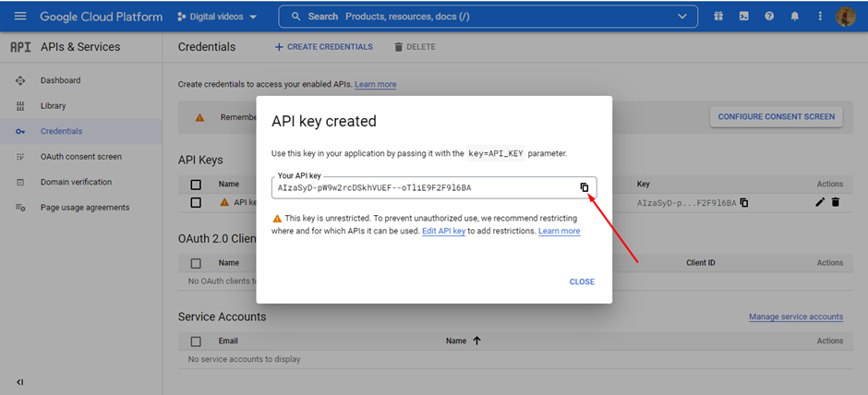Open the hamburger navigation menu
Viewport: 868px width, 395px height.
[x=20, y=16]
